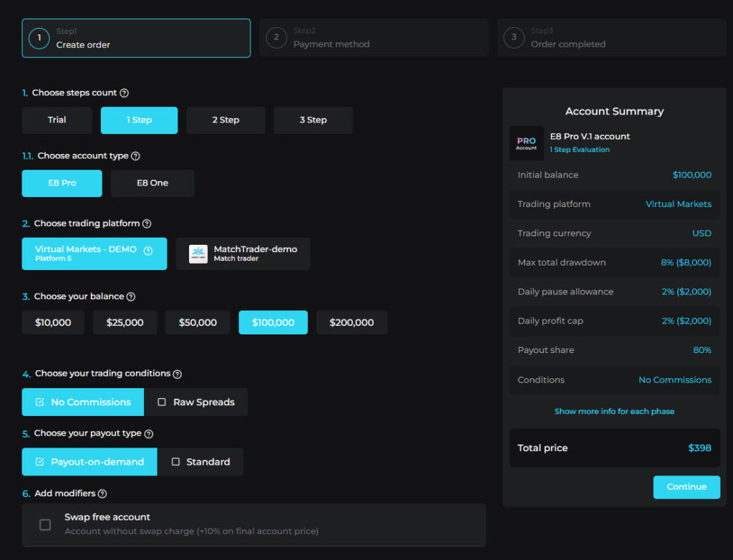Click help icon next to Choose steps count
Screen dimensions: 733x560
(x=125, y=93)
